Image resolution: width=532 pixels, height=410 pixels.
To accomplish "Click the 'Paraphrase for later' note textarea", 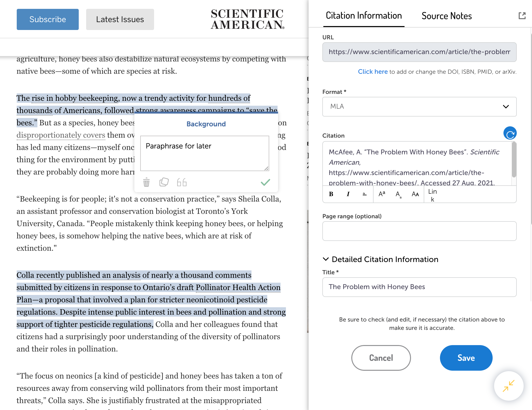I will point(205,153).
